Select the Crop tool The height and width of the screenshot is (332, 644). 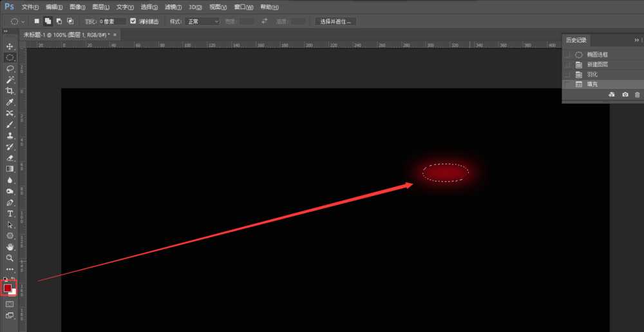pyautogui.click(x=10, y=91)
